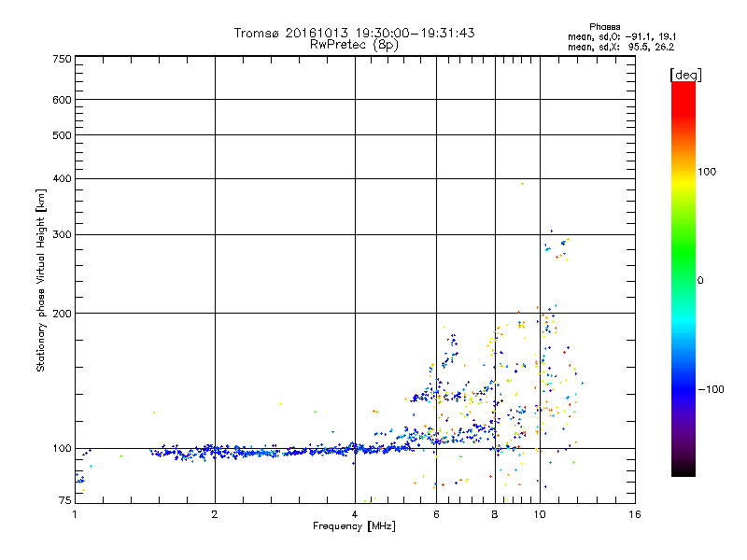Click the plot title 'Tromsø 20161013 19:30:00-19:31:43'
Image resolution: width=747 pixels, height=560 pixels.
(354, 33)
